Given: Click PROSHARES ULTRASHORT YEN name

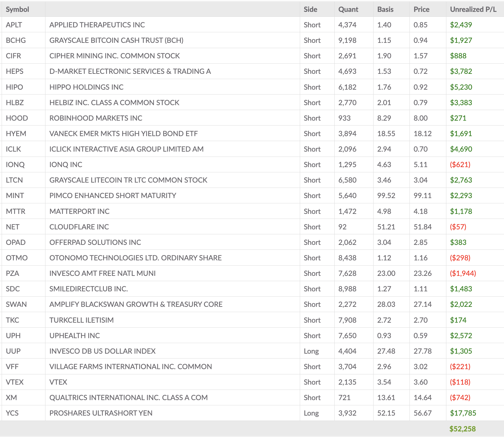Looking at the screenshot, I should (101, 413).
